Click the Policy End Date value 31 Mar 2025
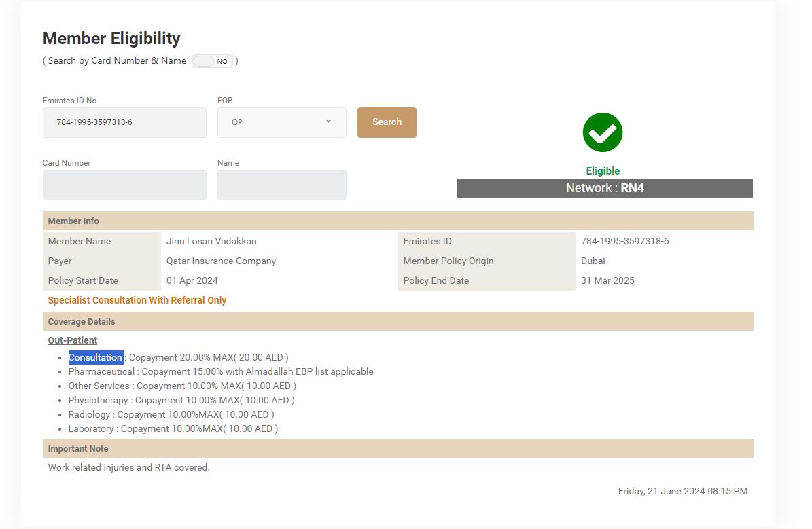Image resolution: width=812 pixels, height=529 pixels. 607,280
